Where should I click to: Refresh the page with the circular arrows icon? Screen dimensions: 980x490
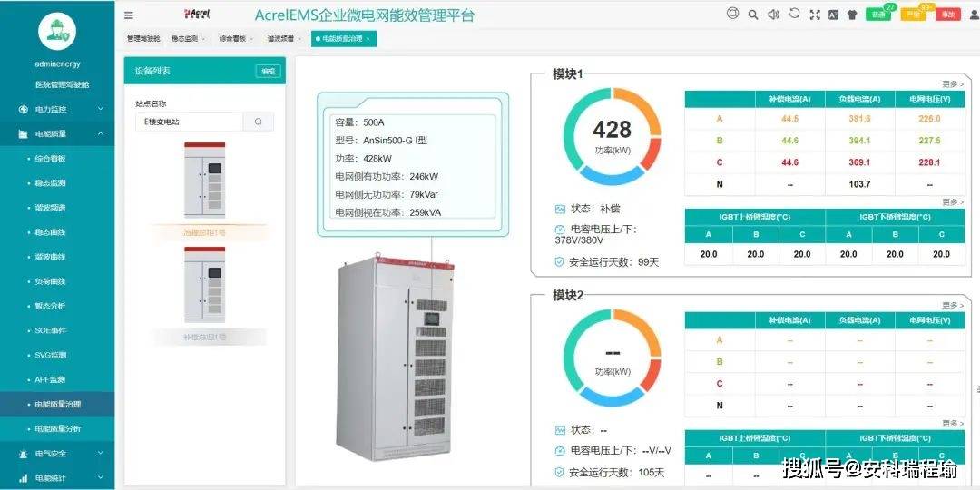click(794, 14)
